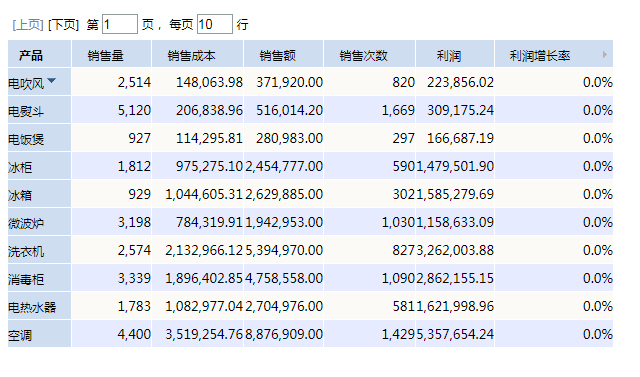Select the 冰柜 product row label

20,167
